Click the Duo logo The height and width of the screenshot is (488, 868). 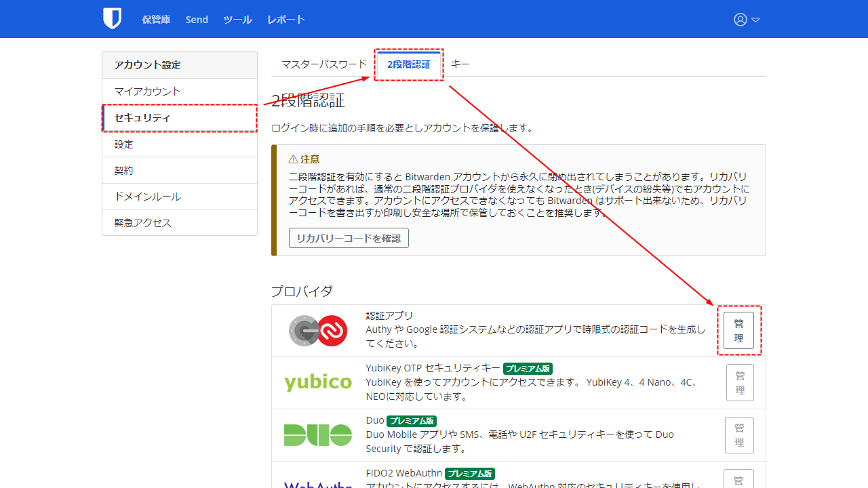tap(318, 434)
